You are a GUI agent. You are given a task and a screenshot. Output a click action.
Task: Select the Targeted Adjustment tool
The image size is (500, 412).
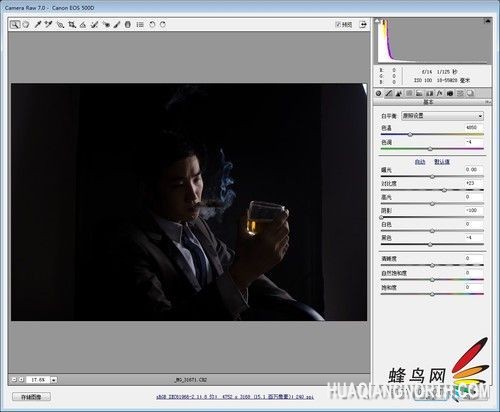coord(60,24)
